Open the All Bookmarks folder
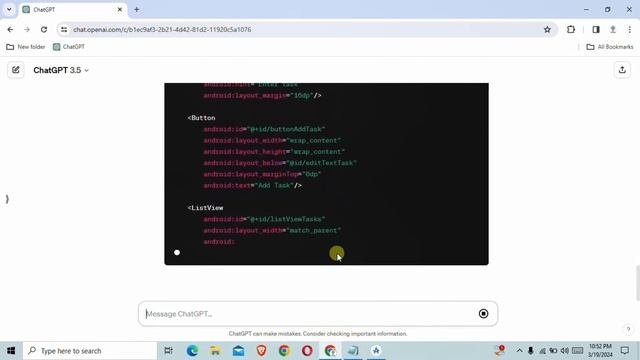Viewport: 640px width, 360px height. pos(610,47)
